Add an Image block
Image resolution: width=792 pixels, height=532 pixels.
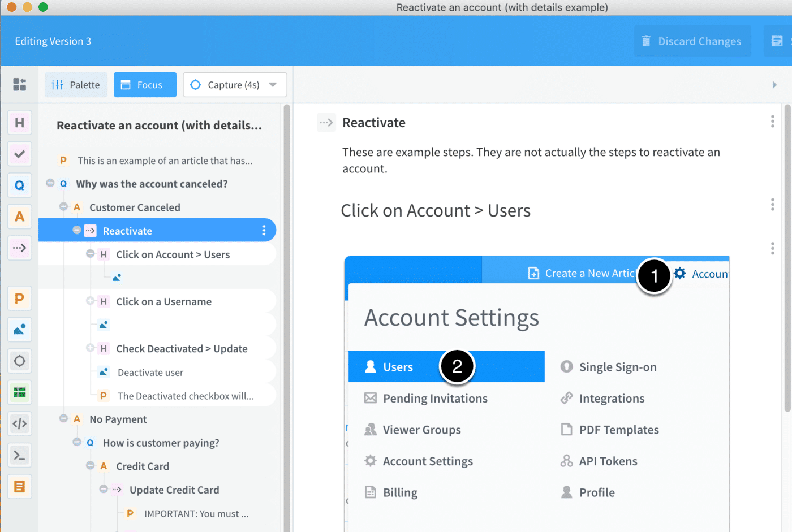click(19, 330)
